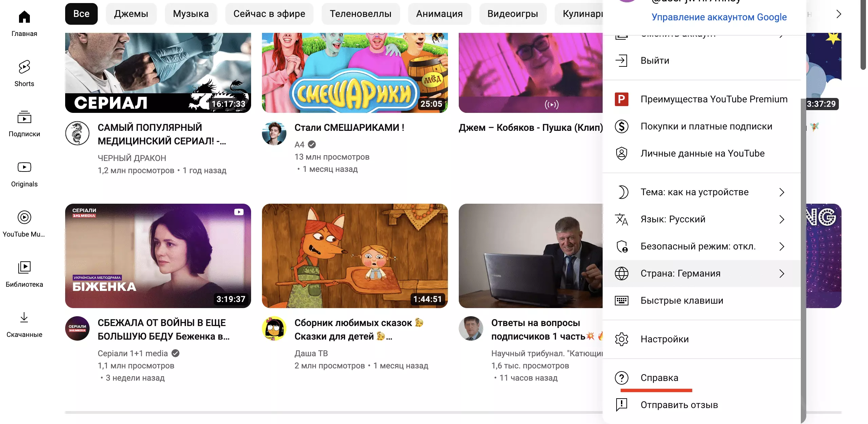Click A4 channel avatar
The width and height of the screenshot is (868, 424).
[274, 133]
